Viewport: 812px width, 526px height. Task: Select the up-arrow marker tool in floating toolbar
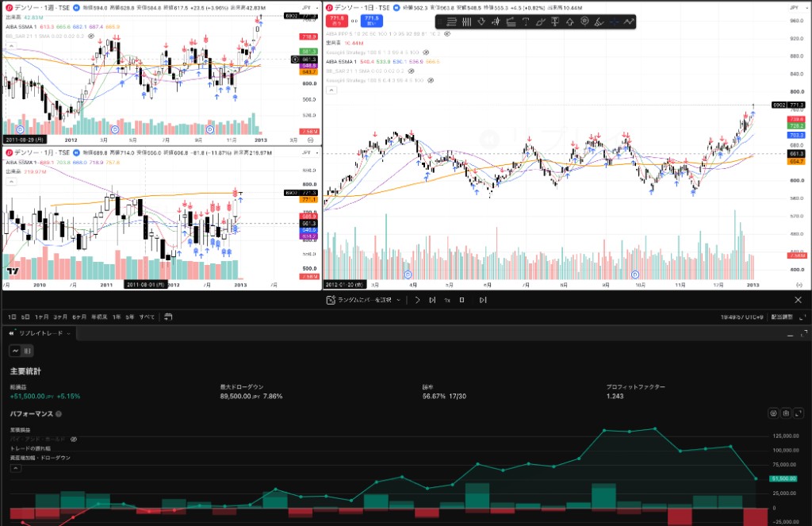pos(569,21)
